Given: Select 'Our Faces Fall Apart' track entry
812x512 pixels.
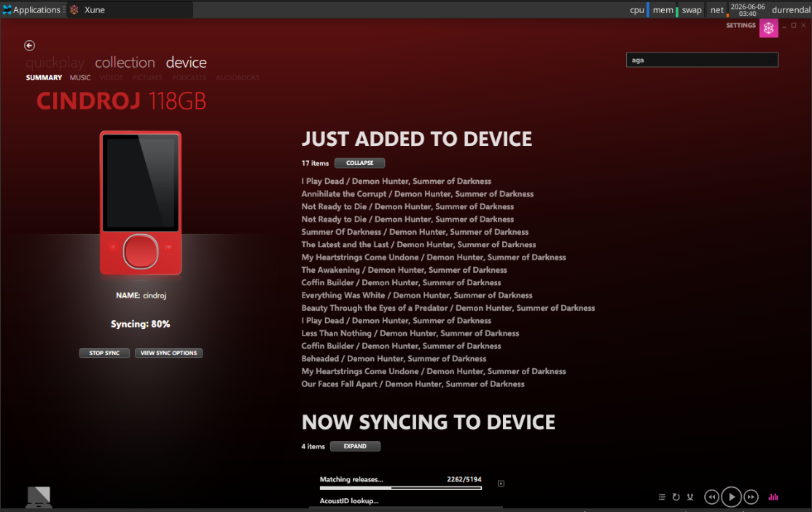Looking at the screenshot, I should (413, 384).
